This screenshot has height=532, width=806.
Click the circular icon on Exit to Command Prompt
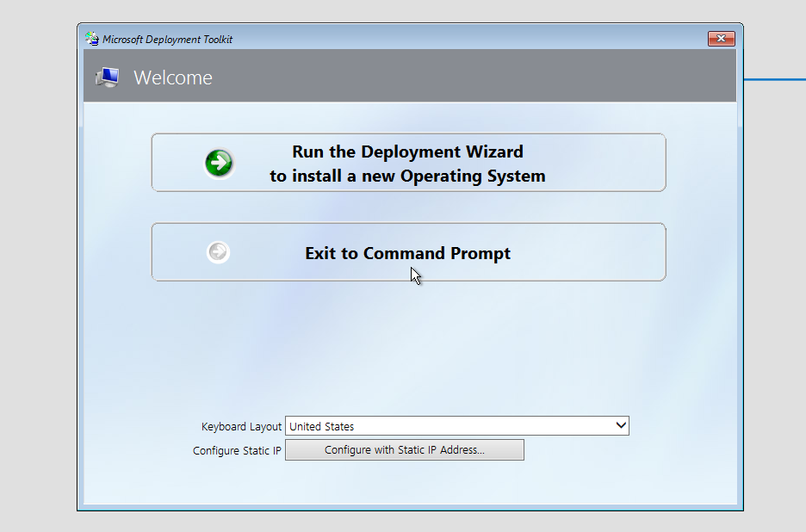point(218,251)
